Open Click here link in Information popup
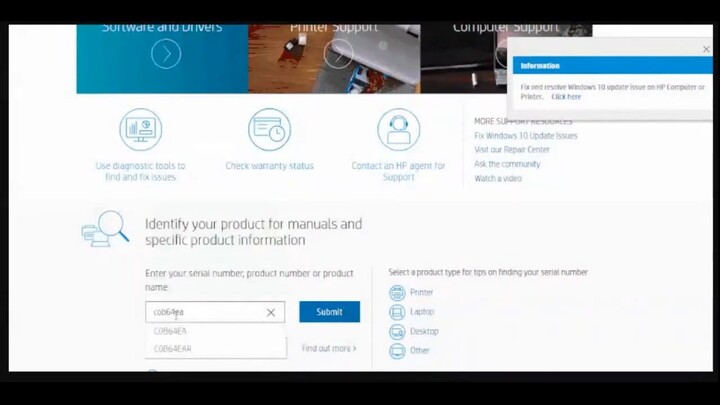The height and width of the screenshot is (405, 720). pyautogui.click(x=566, y=97)
